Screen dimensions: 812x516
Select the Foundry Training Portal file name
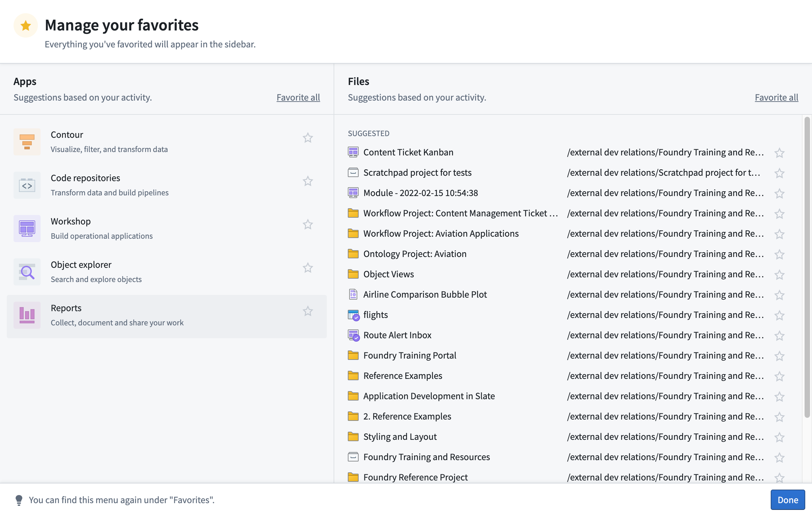[x=410, y=356]
